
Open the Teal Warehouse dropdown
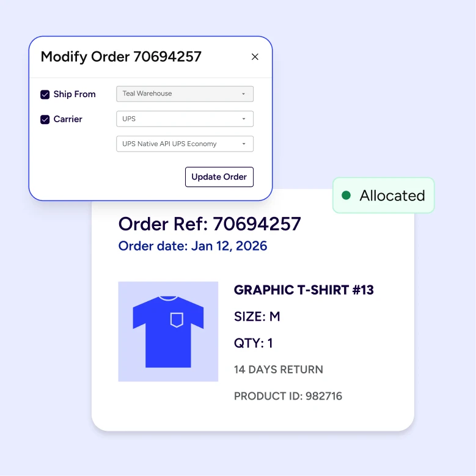[x=185, y=94]
